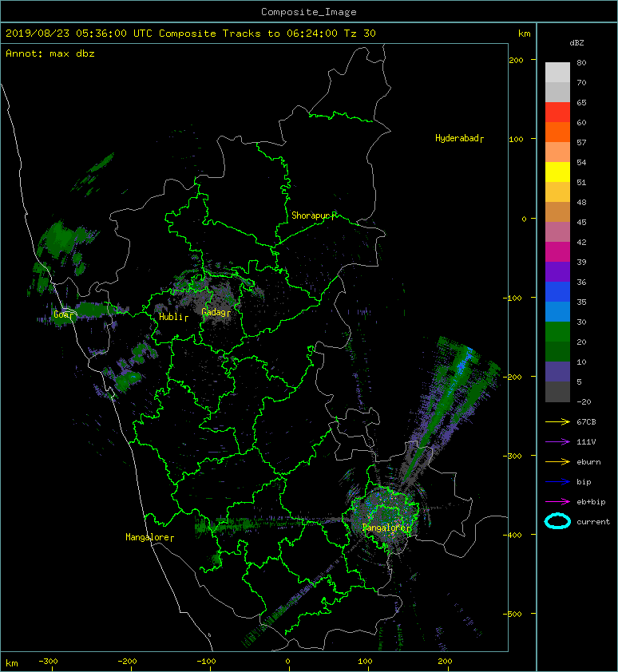Screen dimensions: 618x672
Task: Click the 'Annot: max dbz' annotation text
Action: pyautogui.click(x=50, y=53)
